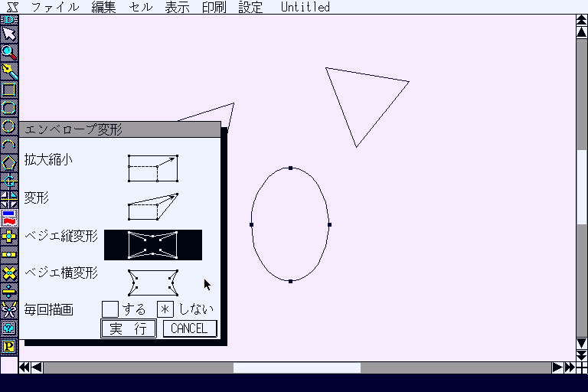Select the mirror flip triangles tool
Image resolution: width=588 pixels, height=392 pixels.
point(9,200)
